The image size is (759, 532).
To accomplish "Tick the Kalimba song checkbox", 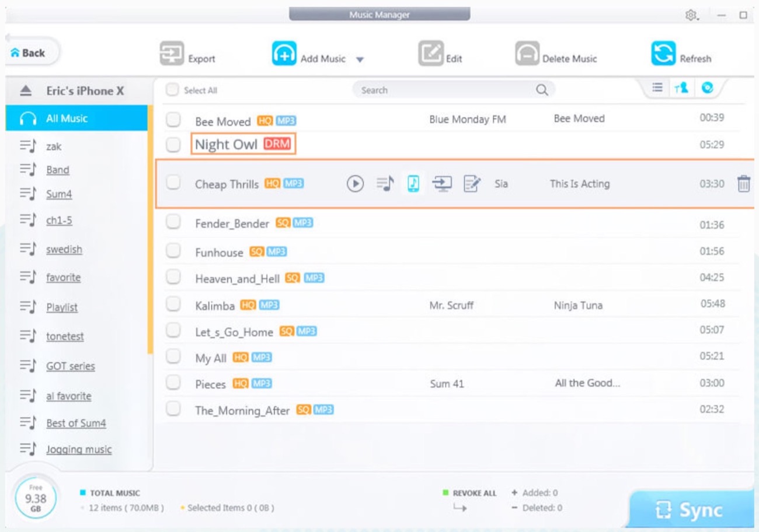I will click(x=173, y=304).
